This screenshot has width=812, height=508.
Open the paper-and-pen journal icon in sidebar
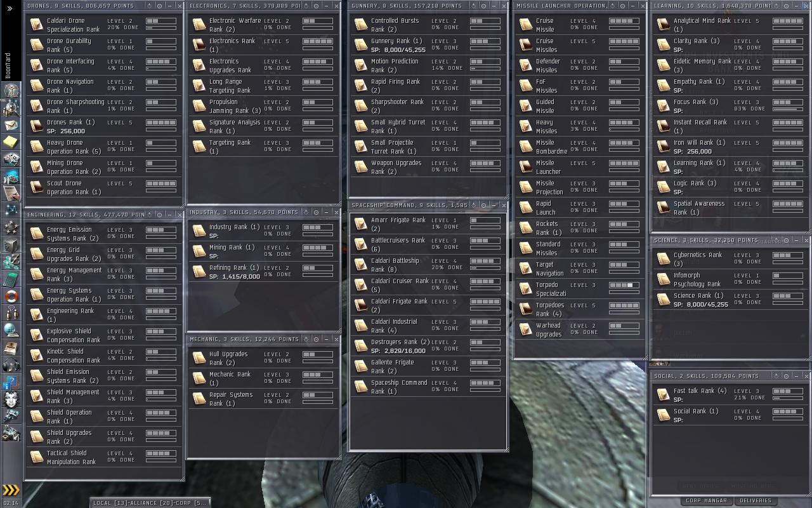click(11, 193)
